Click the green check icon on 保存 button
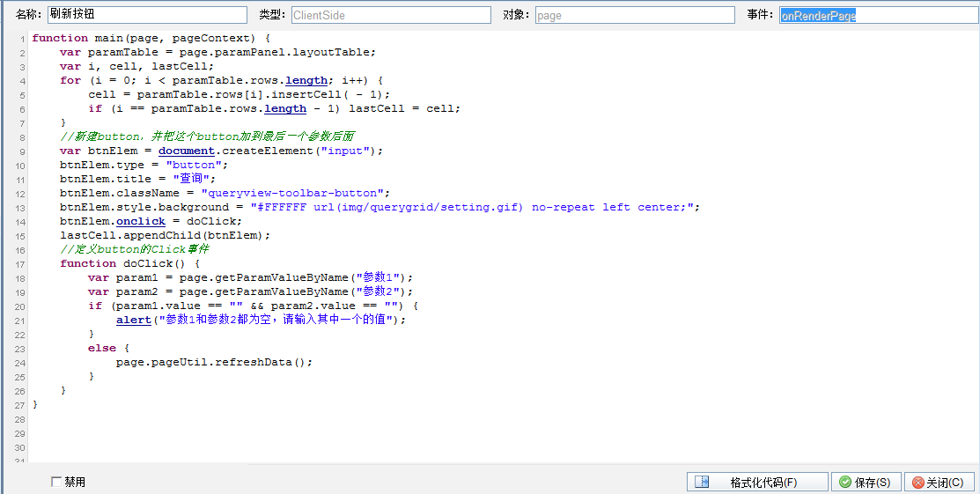The height and width of the screenshot is (494, 980). point(845,483)
